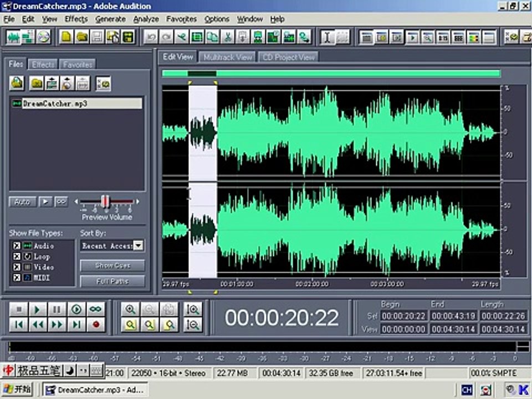Screen dimensions: 532x399
Task: Click the Preview Volume slider handle
Action: point(105,202)
